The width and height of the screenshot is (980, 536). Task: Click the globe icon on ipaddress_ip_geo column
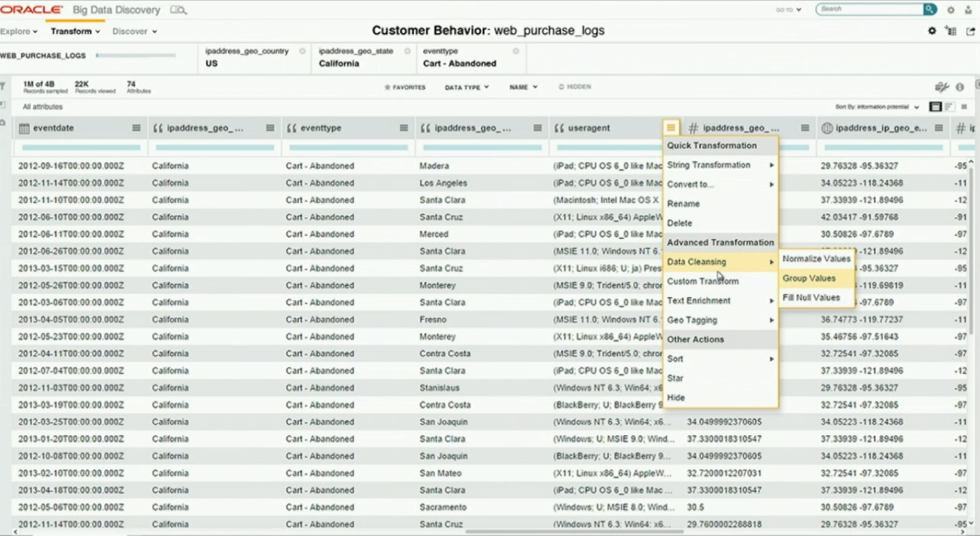(827, 128)
